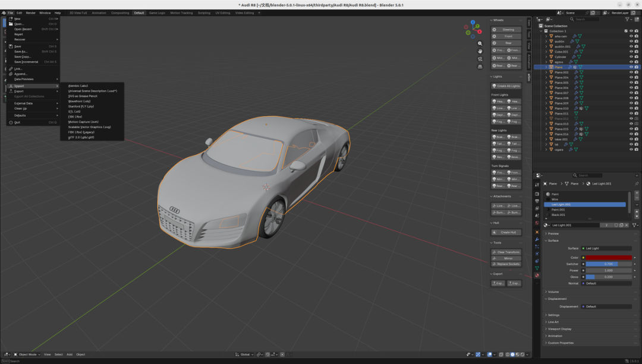Click the Clear Transform button

pos(506,252)
